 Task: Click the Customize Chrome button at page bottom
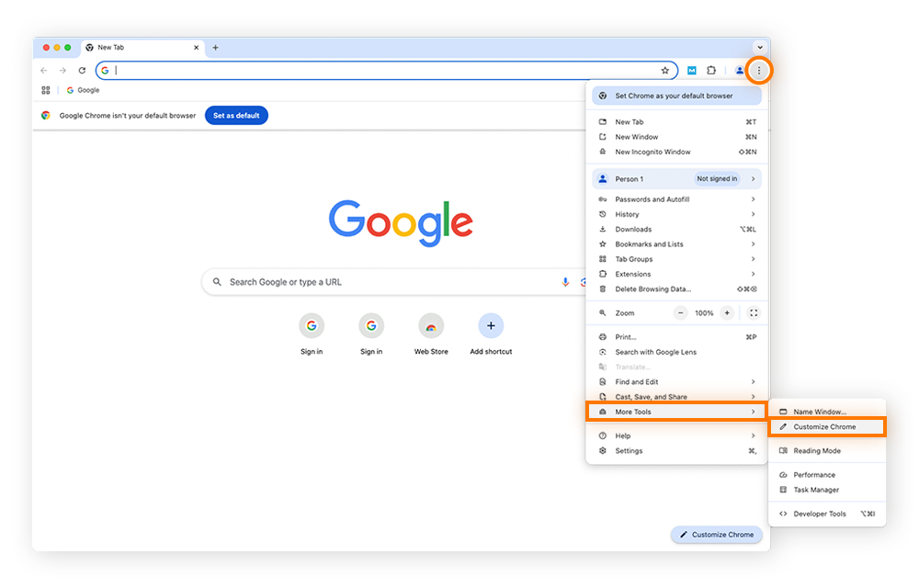[716, 534]
